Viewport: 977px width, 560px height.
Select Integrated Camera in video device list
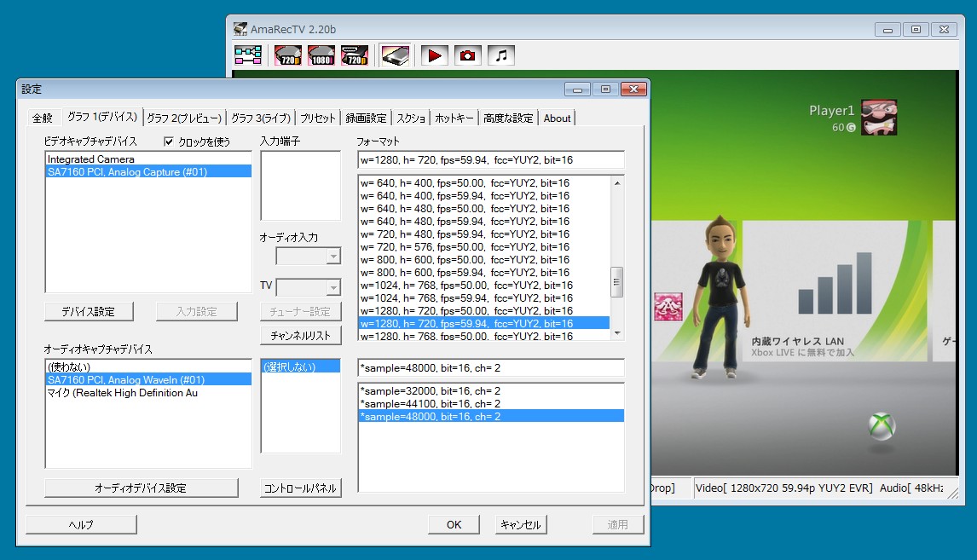pyautogui.click(x=148, y=159)
